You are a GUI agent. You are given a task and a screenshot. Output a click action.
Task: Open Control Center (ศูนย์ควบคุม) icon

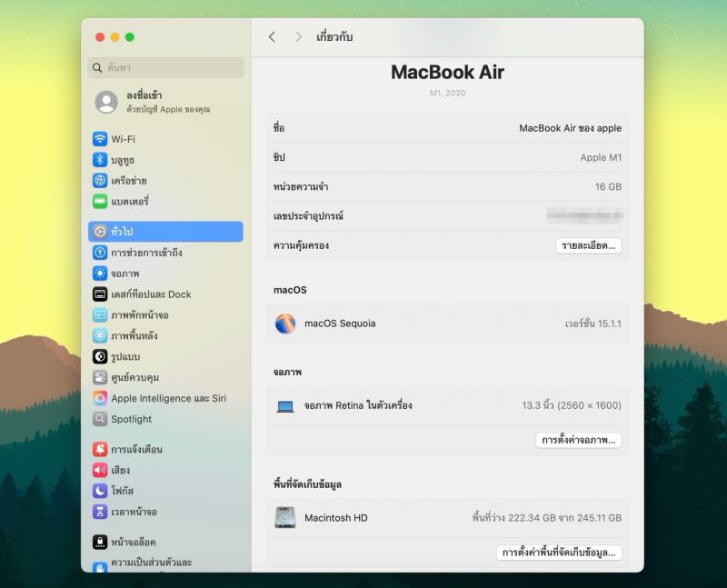pyautogui.click(x=100, y=377)
